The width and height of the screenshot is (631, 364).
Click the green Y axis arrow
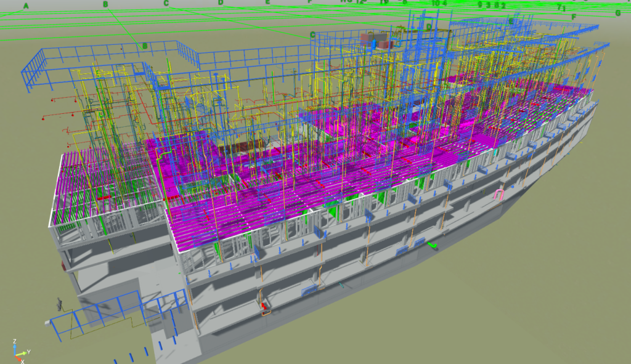(x=23, y=353)
